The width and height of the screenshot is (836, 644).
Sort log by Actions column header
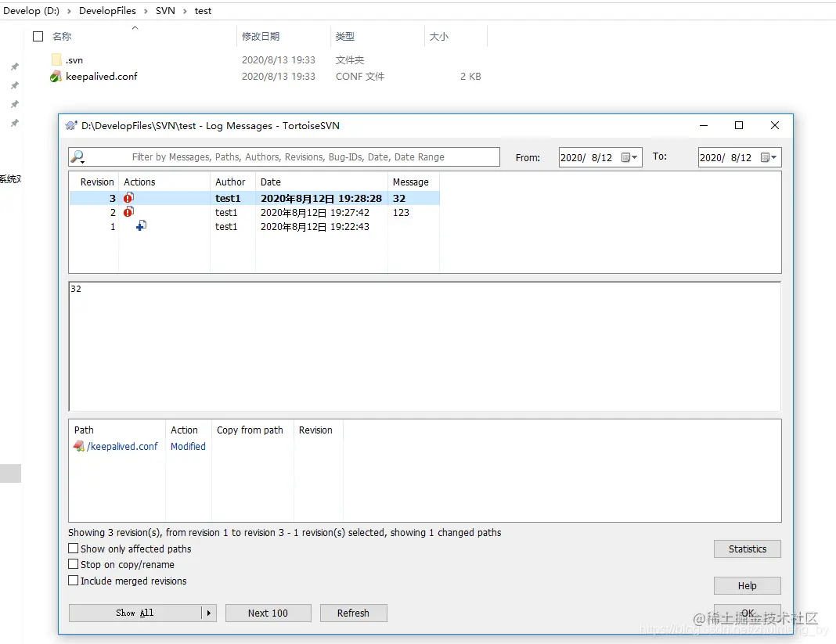pyautogui.click(x=139, y=182)
